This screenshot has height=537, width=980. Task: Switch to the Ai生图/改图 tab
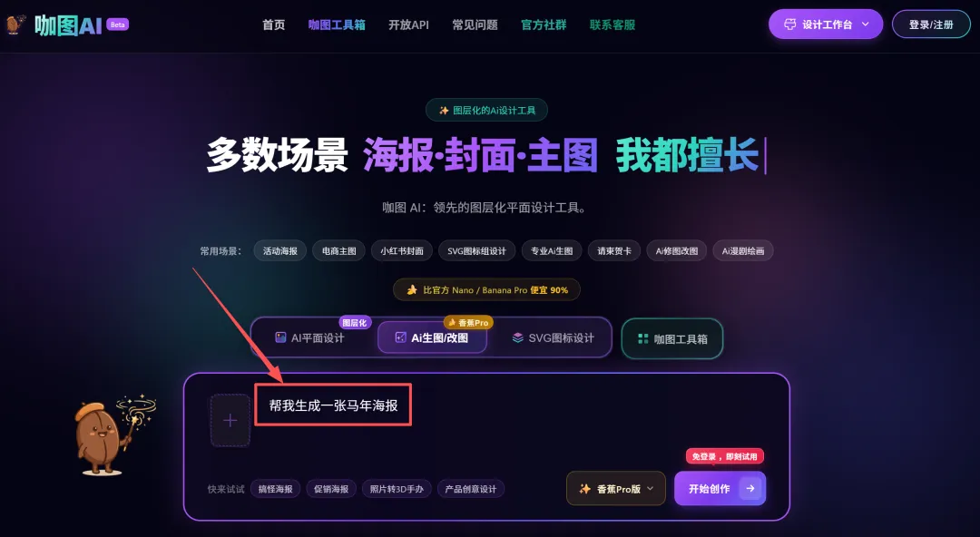(432, 337)
